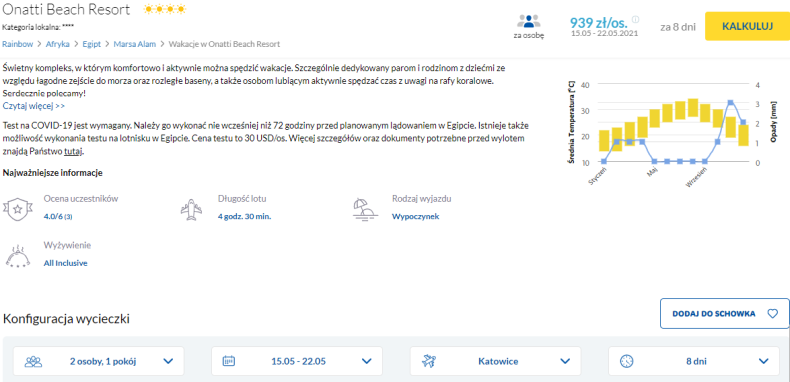Click the 'Styczeń' label on the climate chart
The width and height of the screenshot is (790, 382).
tap(599, 177)
